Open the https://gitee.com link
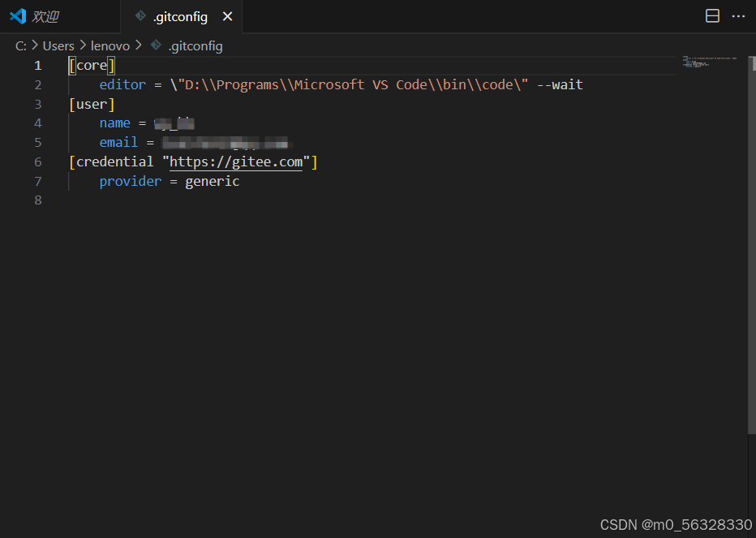Image resolution: width=756 pixels, height=538 pixels. click(235, 161)
